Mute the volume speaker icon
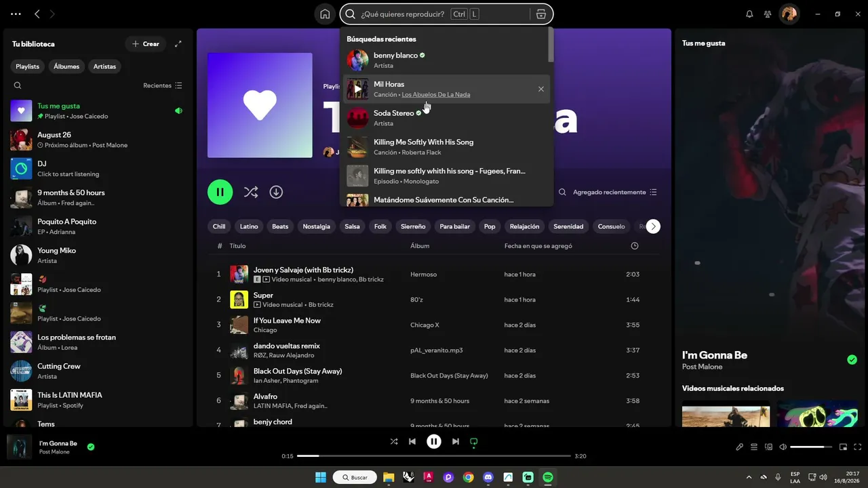The height and width of the screenshot is (488, 868). [783, 447]
